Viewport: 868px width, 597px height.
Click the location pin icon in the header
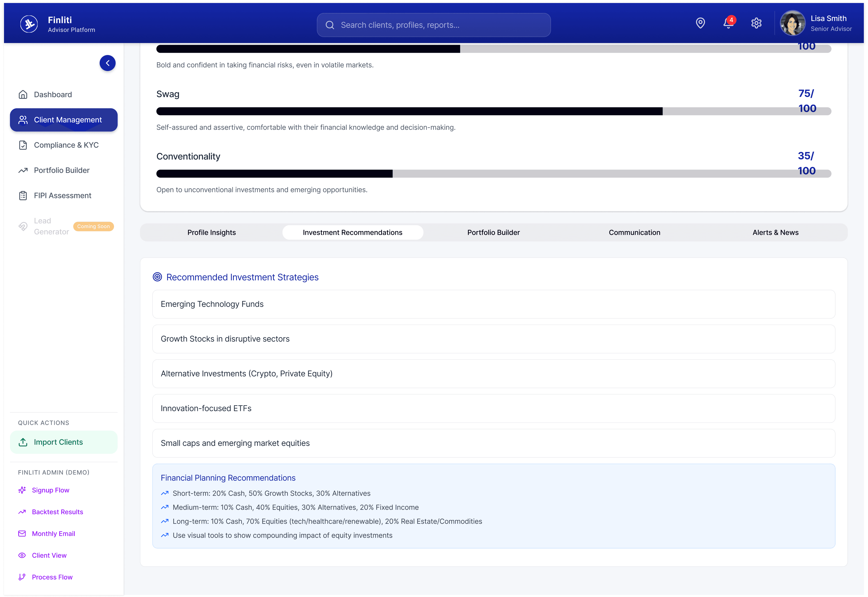click(700, 23)
